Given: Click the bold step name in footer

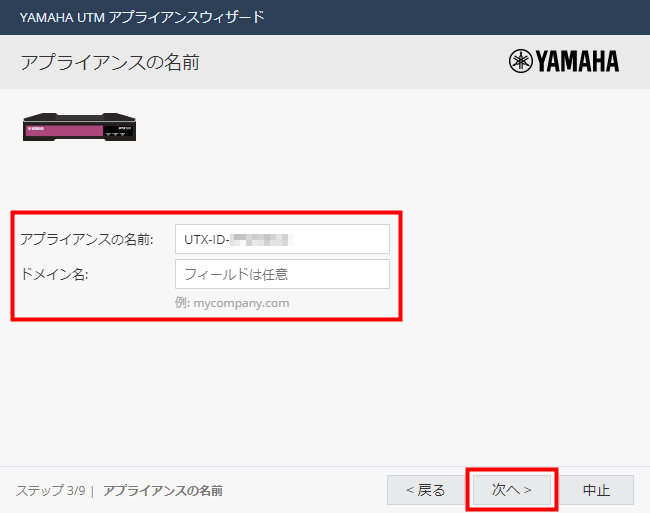Looking at the screenshot, I should click(162, 491).
